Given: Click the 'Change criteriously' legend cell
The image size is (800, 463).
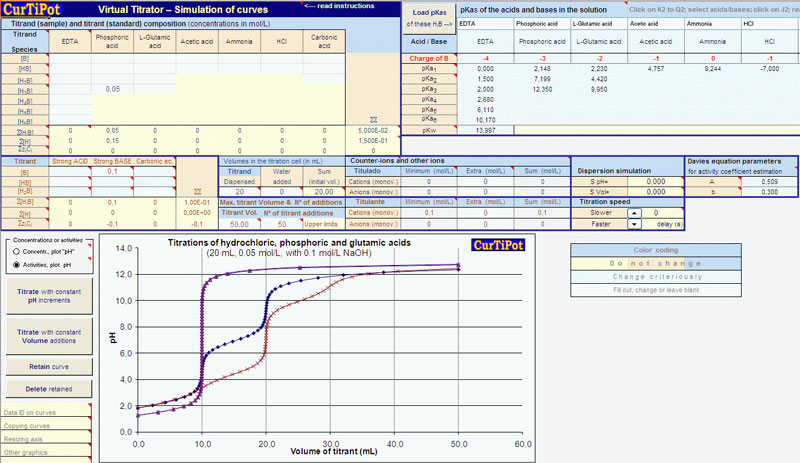Looking at the screenshot, I should pos(656,277).
